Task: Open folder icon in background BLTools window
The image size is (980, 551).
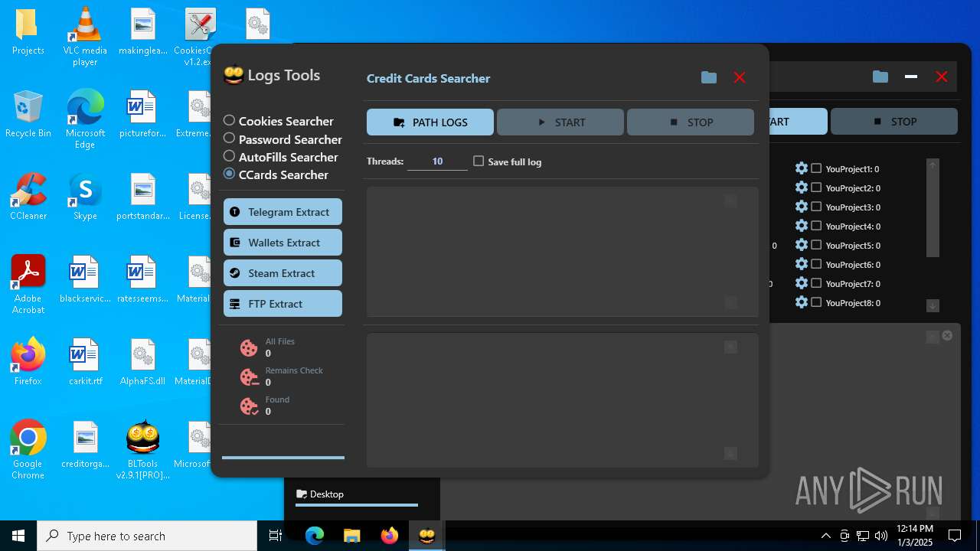Action: coord(880,77)
